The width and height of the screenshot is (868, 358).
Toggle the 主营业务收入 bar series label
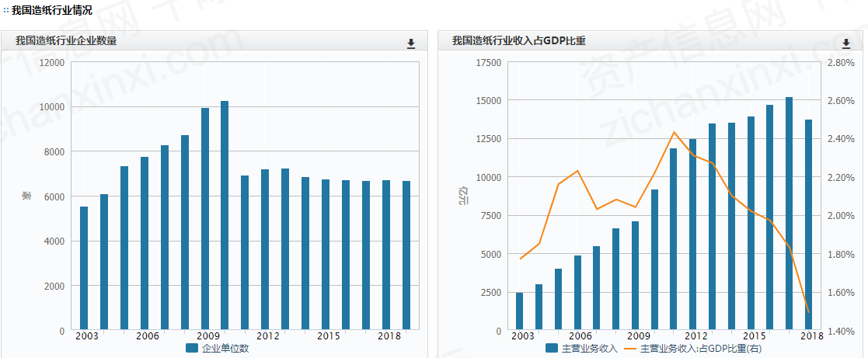click(x=589, y=349)
